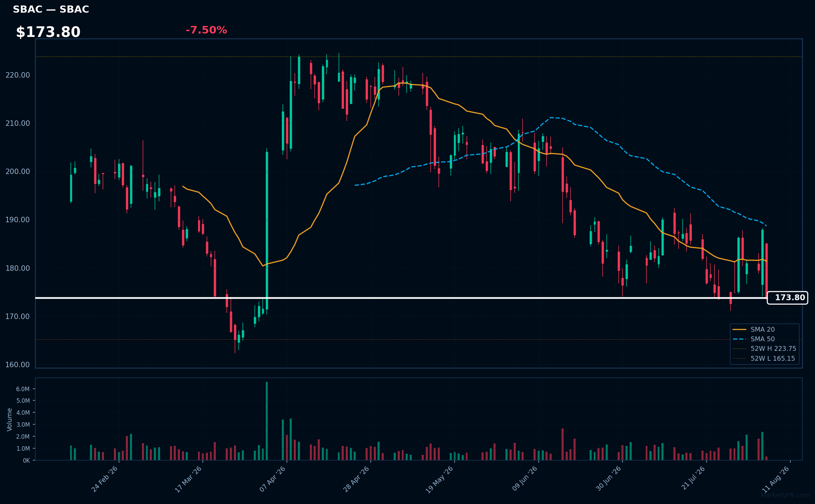Viewport: 815px width, 504px height.
Task: Click the "180.00" price axis label
Action: pos(18,268)
